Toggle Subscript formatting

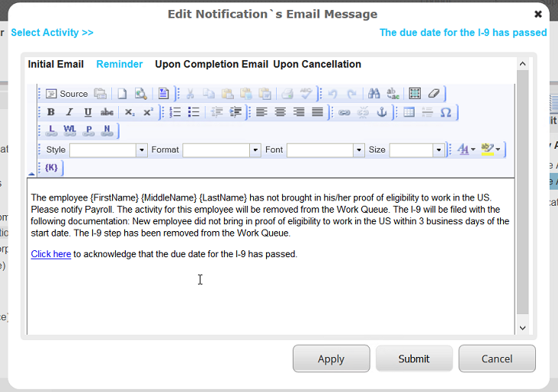tap(130, 113)
